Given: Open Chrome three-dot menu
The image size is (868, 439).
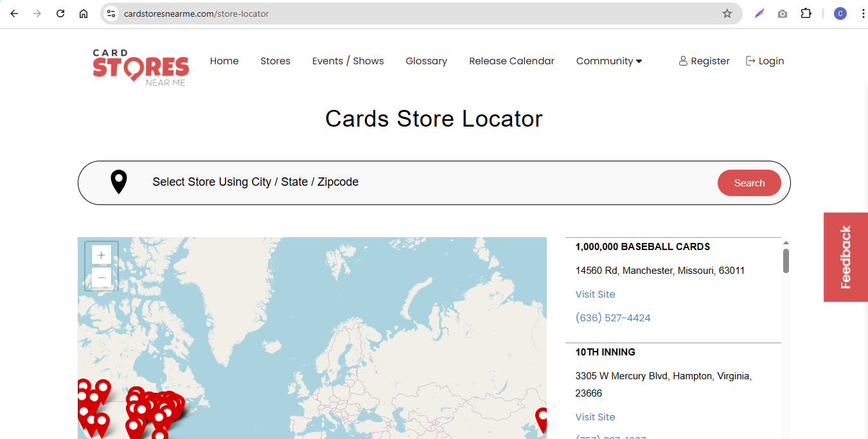Looking at the screenshot, I should [863, 13].
